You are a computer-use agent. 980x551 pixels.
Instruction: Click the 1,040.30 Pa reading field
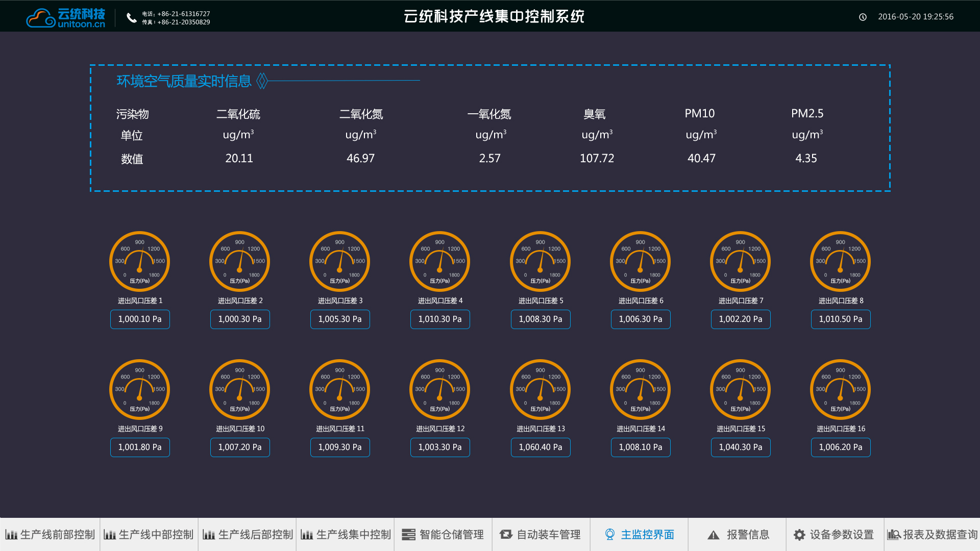click(740, 447)
